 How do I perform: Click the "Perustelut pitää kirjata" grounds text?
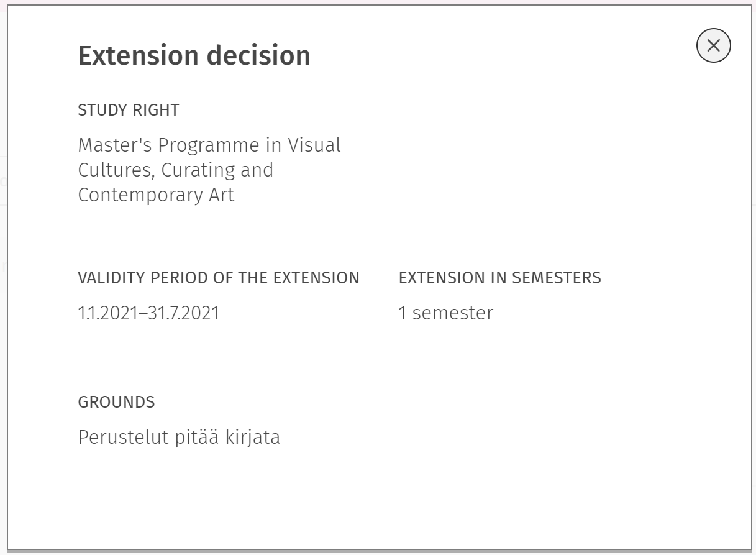[x=179, y=438]
